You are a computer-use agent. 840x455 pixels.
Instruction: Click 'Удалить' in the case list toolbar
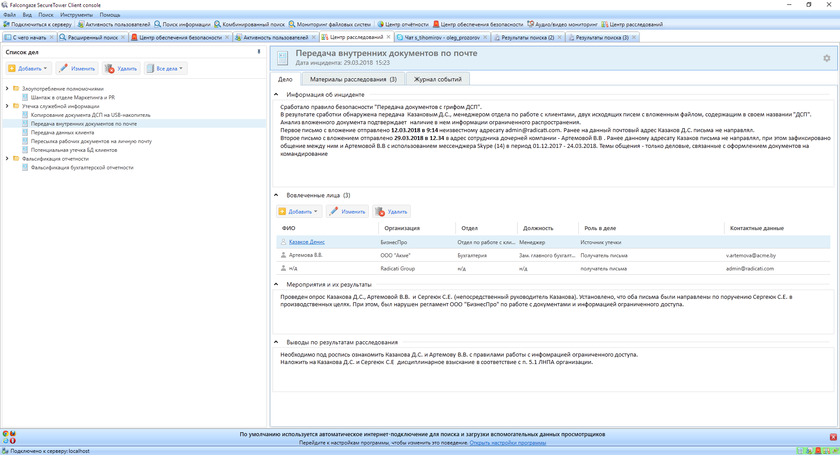click(120, 69)
